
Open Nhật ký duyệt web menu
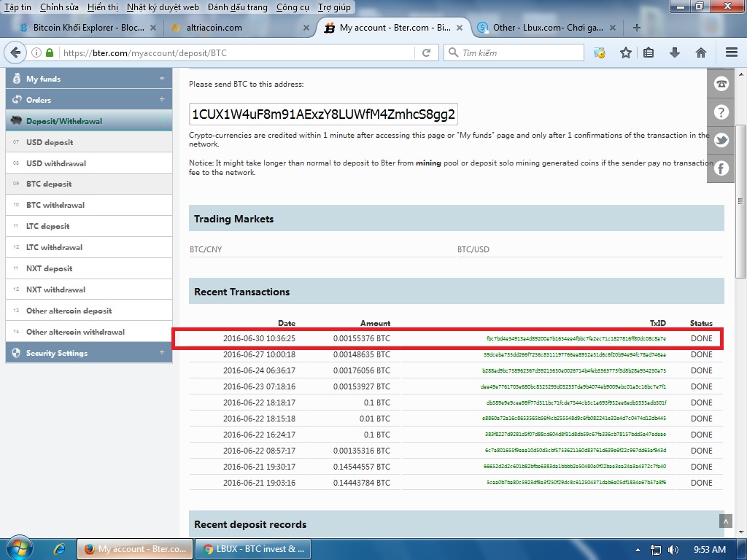click(163, 7)
